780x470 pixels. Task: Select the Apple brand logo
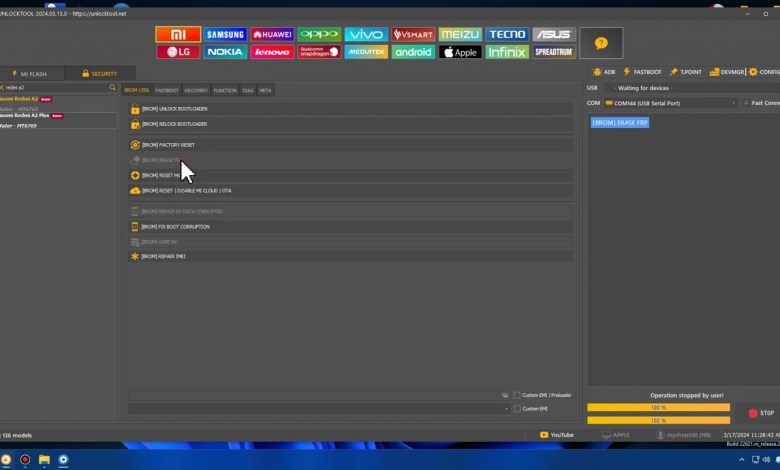pos(460,52)
